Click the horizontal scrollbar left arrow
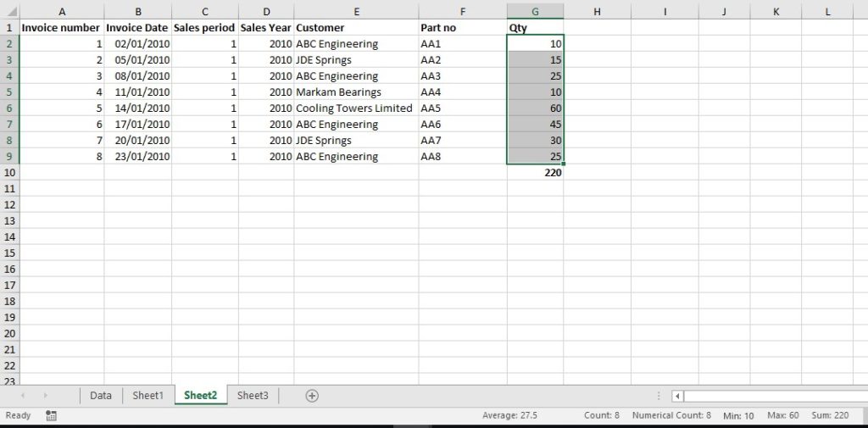Image resolution: width=868 pixels, height=428 pixels. click(677, 396)
